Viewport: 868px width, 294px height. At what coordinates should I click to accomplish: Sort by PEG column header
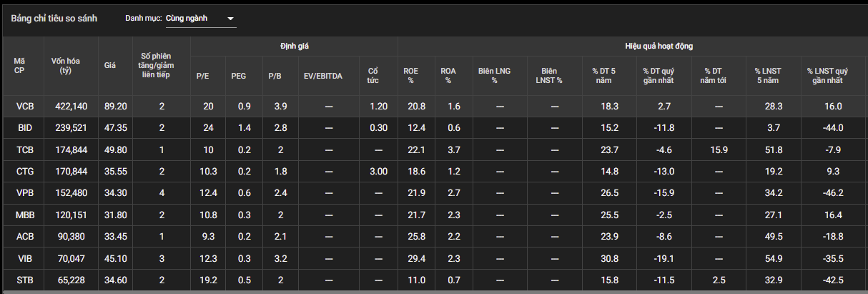point(238,76)
